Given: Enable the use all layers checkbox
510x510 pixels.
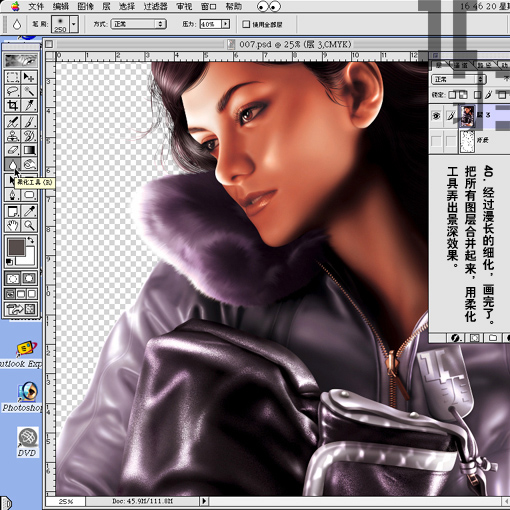Looking at the screenshot, I should (246, 24).
